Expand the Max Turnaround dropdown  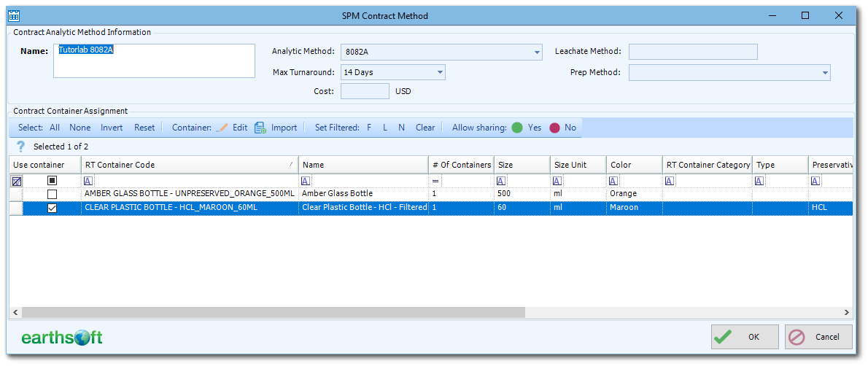click(x=440, y=73)
